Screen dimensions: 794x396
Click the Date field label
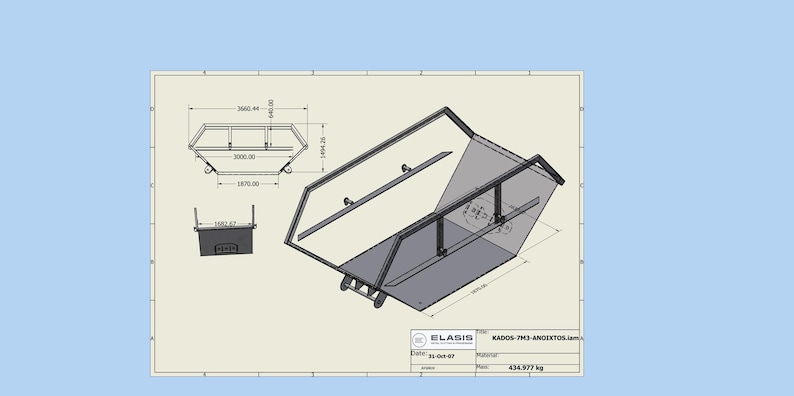419,353
